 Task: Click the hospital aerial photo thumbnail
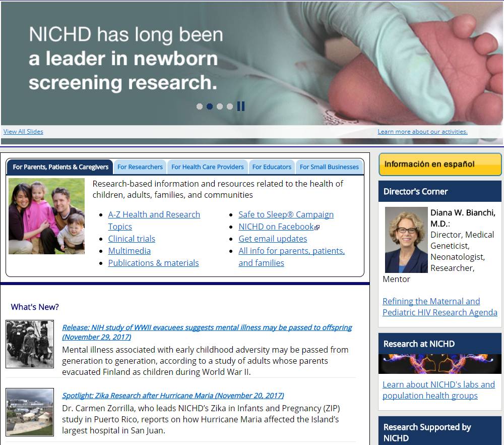[30, 412]
